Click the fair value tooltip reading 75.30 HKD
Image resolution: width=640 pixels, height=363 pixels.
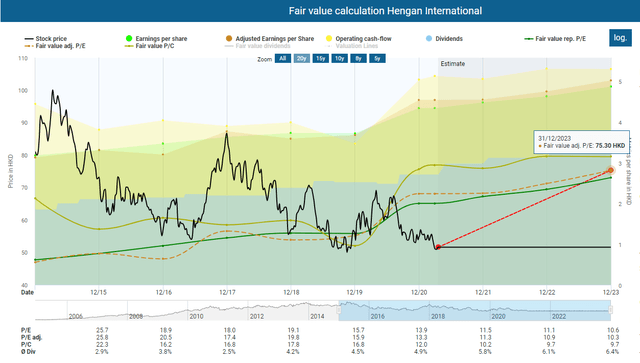(581, 142)
